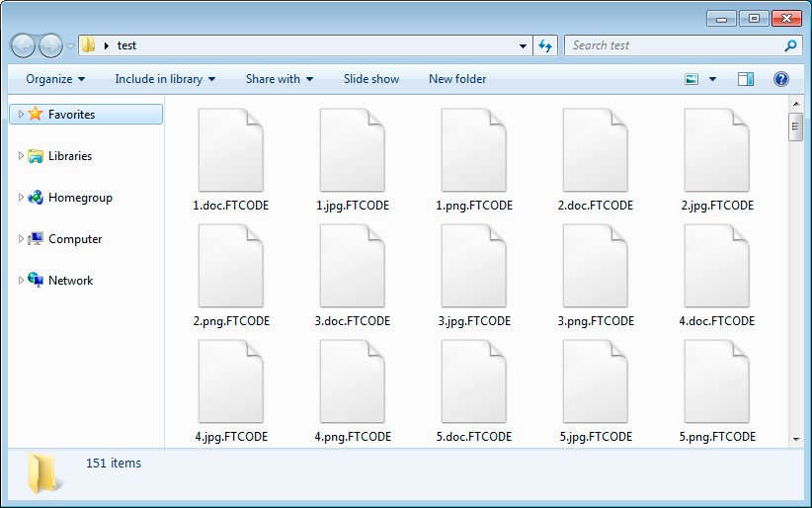The width and height of the screenshot is (812, 508).
Task: Click the Favorites star icon
Action: [36, 114]
